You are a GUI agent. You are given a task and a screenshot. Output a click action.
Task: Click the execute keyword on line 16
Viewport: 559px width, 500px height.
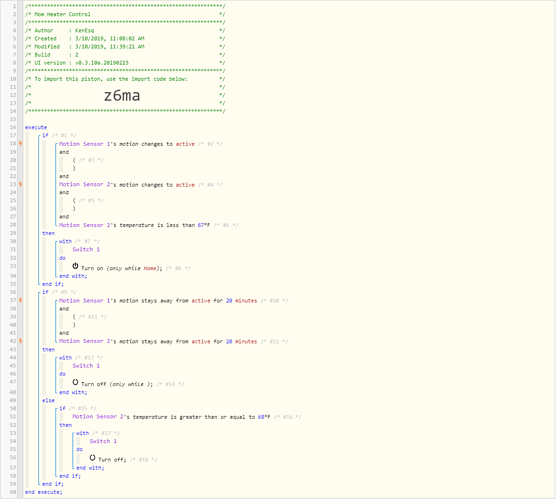36,127
